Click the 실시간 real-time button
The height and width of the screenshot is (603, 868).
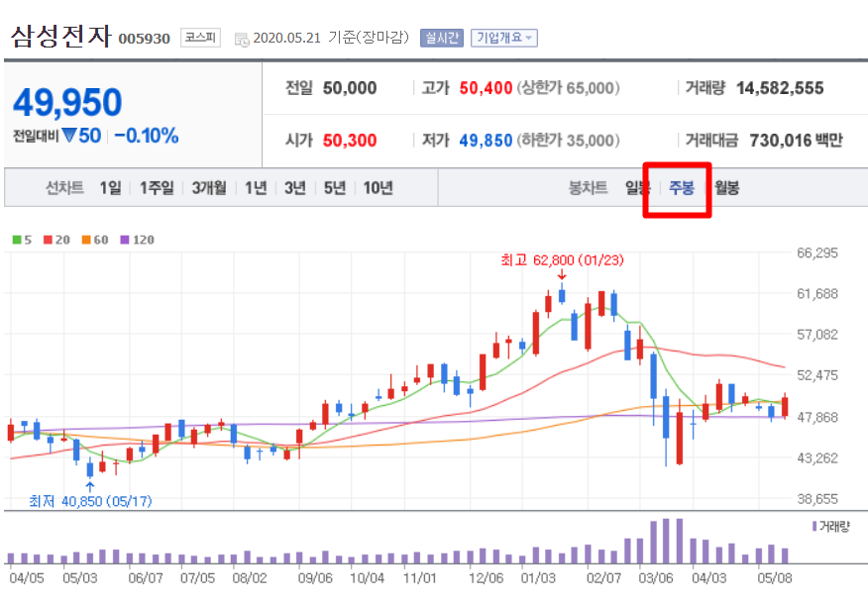(x=441, y=38)
